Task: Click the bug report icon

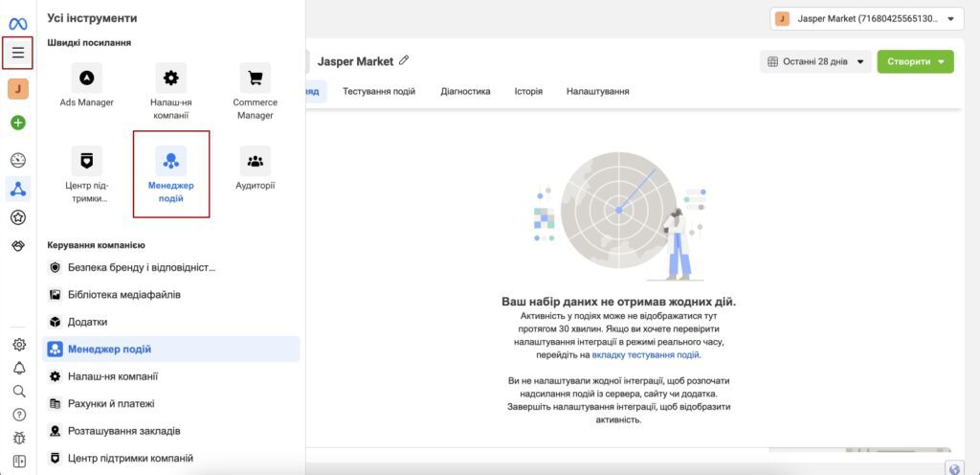Action: coord(19,438)
